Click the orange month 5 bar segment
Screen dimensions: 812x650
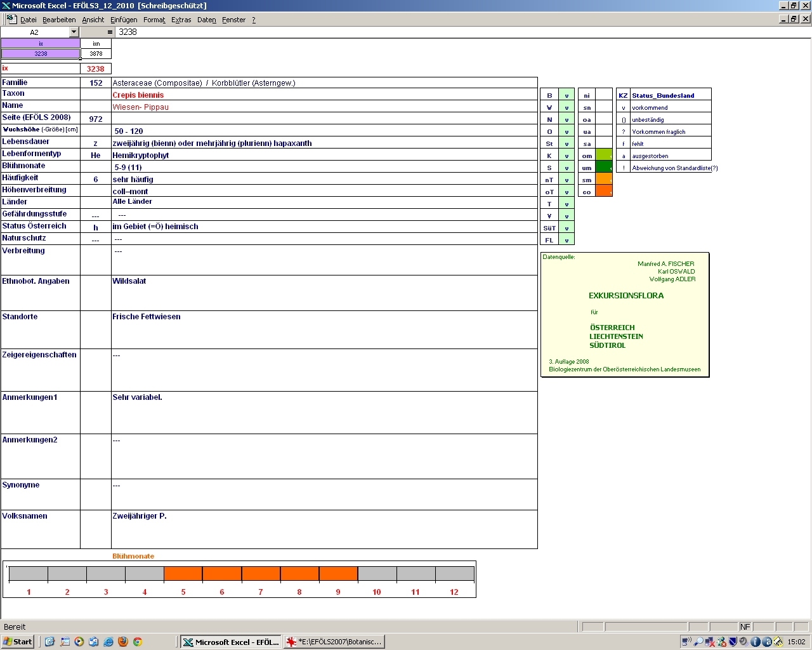183,573
